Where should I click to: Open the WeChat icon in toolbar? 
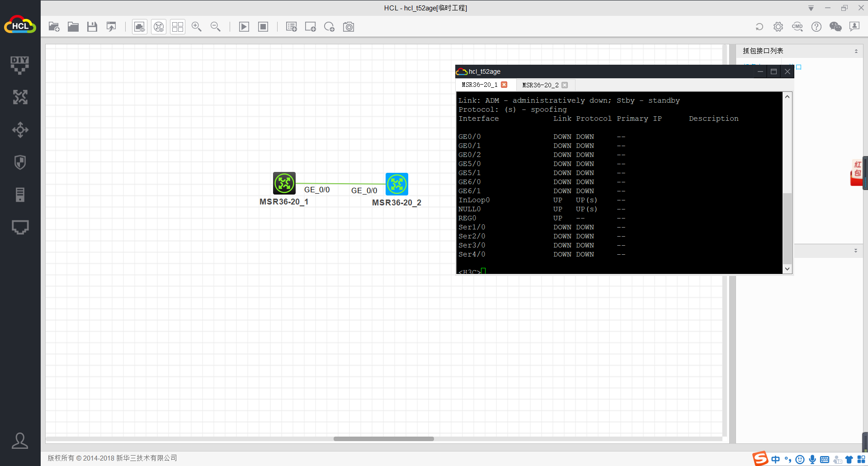[x=835, y=27]
